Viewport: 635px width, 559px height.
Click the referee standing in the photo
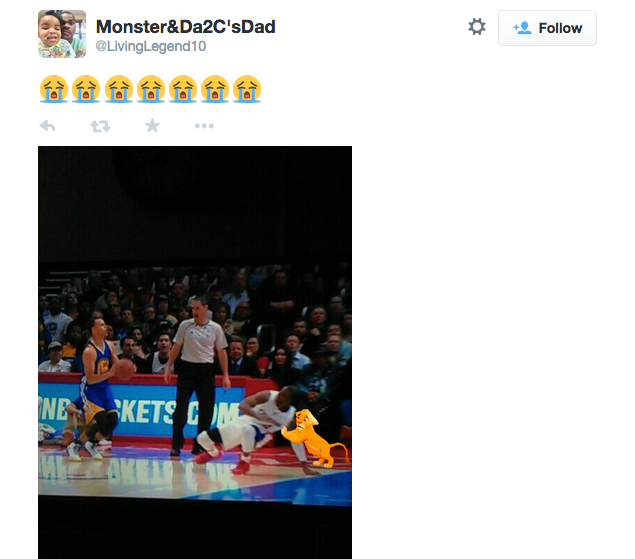tap(198, 375)
